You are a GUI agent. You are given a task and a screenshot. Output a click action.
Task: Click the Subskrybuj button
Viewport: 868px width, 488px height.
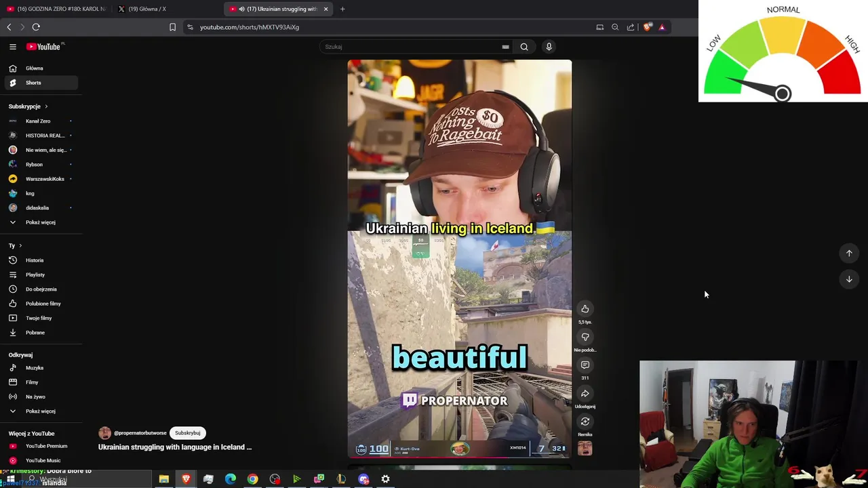(188, 433)
